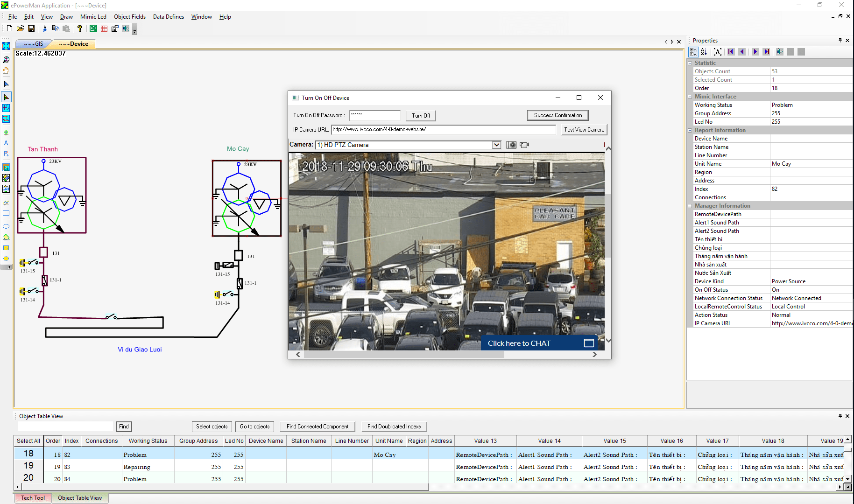Viewport: 854px width, 504px height.
Task: Create a new file from toolbar
Action: (x=9, y=28)
